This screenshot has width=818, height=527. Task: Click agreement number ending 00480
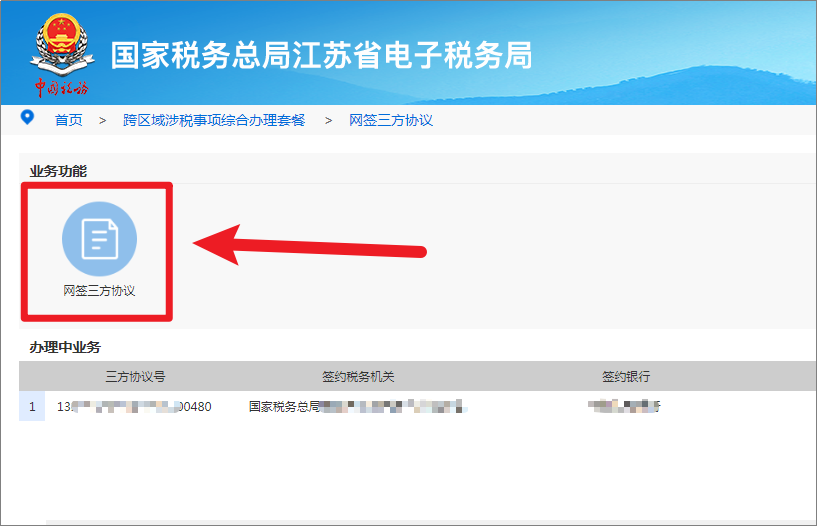(x=134, y=406)
